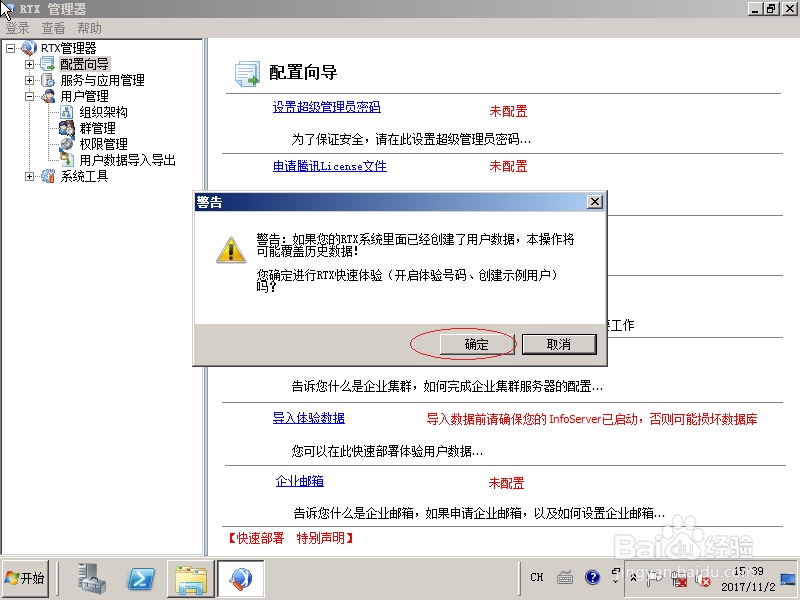Click 未配置 status beside 设置超级管理员密码
Image resolution: width=800 pixels, height=600 pixels.
[x=508, y=111]
